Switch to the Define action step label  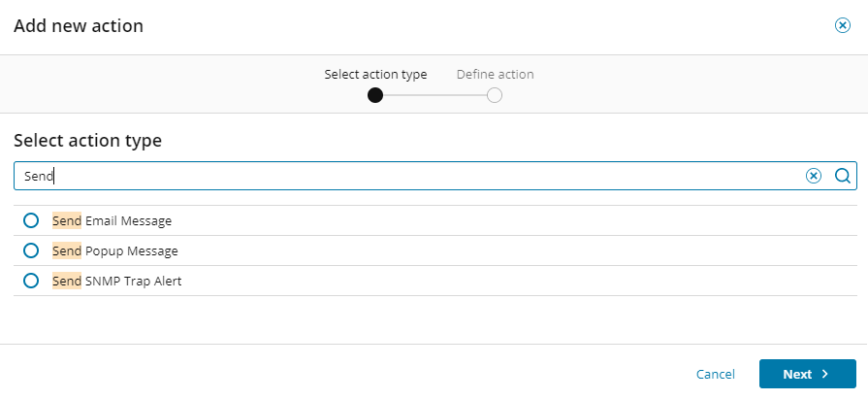tap(495, 75)
